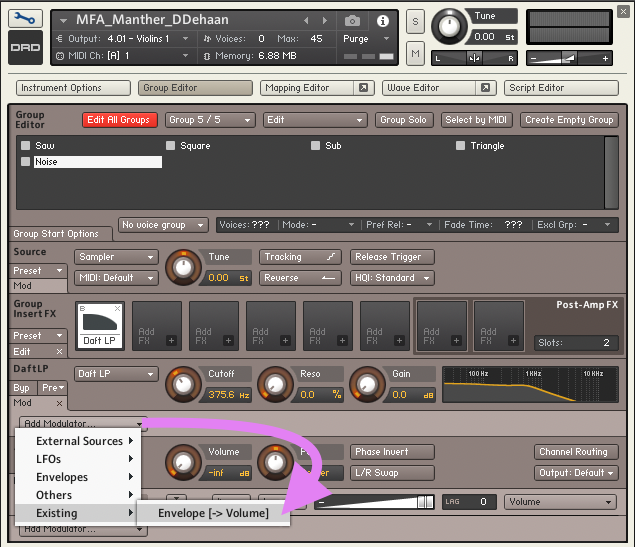This screenshot has width=635, height=547.
Task: Mute the instrument with the M button
Action: pos(415,52)
